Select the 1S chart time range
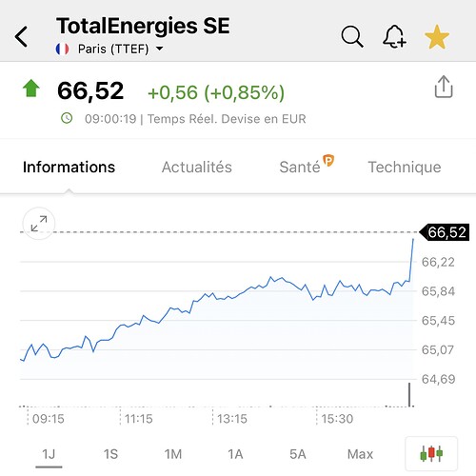476x476 pixels. tap(110, 454)
